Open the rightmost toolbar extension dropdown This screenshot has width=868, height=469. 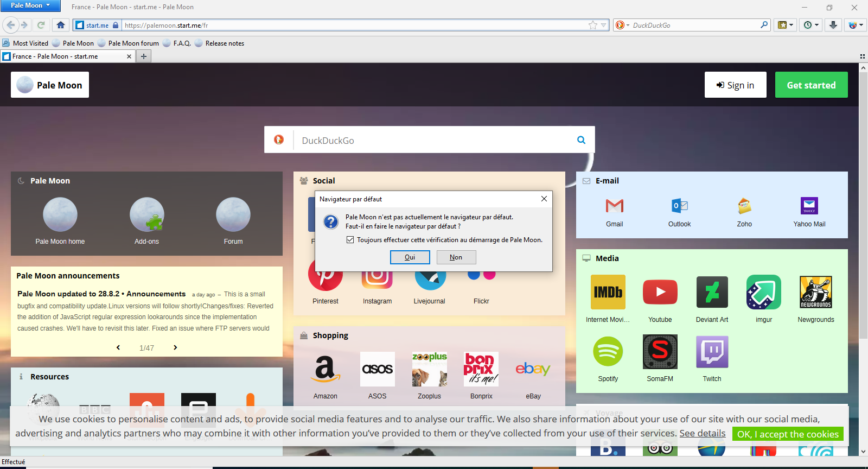(x=856, y=25)
